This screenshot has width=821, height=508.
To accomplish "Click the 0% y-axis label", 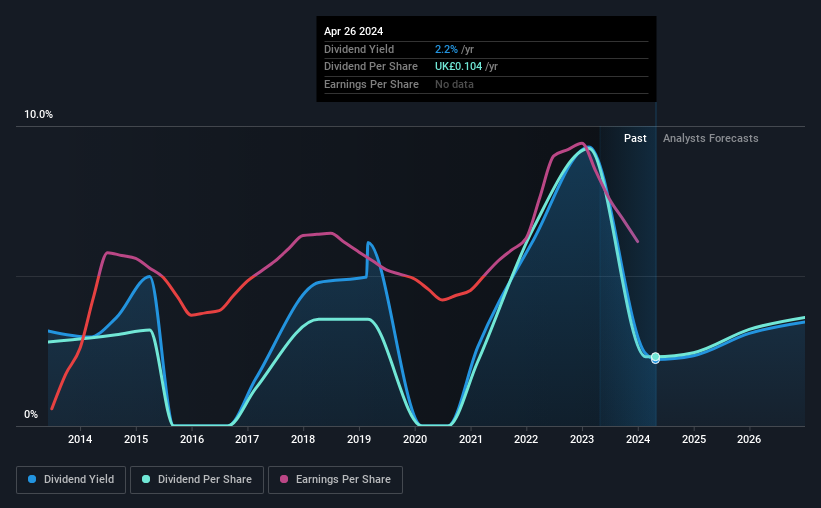I will pos(31,414).
